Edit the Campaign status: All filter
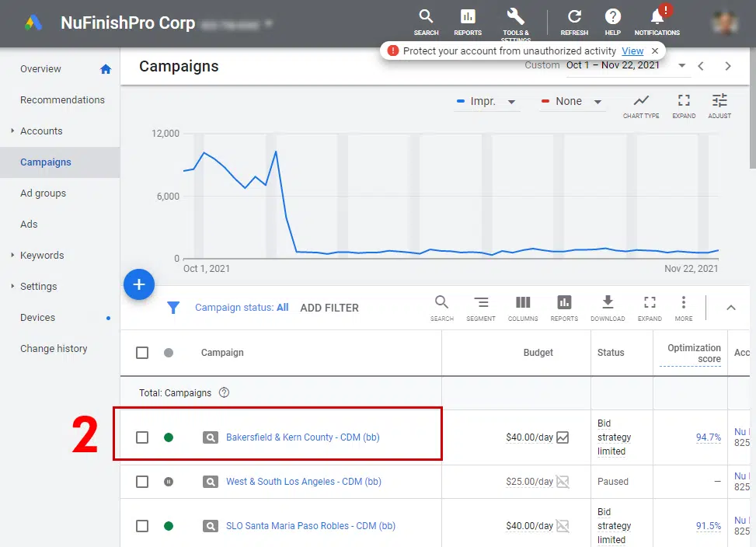 (242, 308)
